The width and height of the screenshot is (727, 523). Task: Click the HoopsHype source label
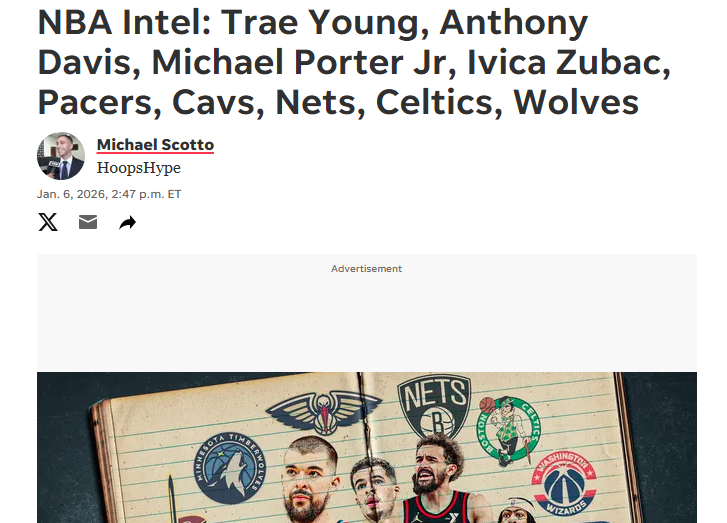pyautogui.click(x=139, y=168)
